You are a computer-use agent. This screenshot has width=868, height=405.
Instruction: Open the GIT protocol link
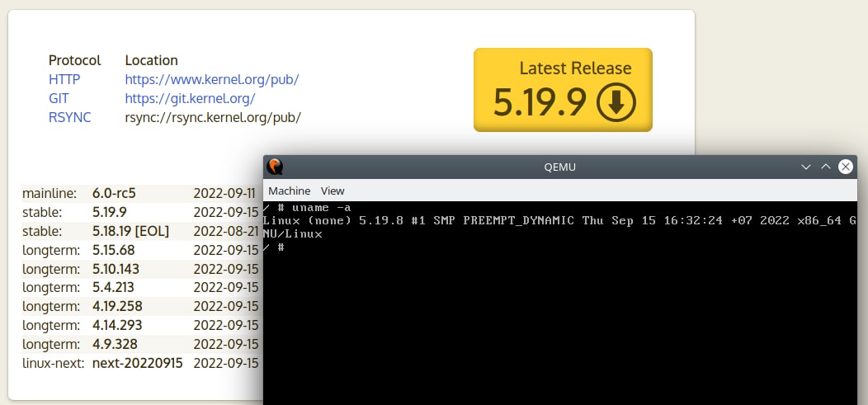[59, 98]
